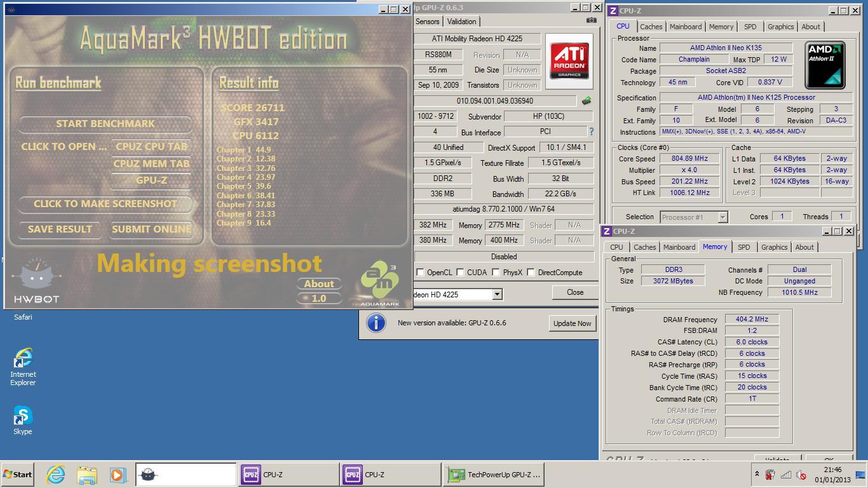Click the CPUZ CPU TAB button
The width and height of the screenshot is (868, 488).
(x=152, y=147)
